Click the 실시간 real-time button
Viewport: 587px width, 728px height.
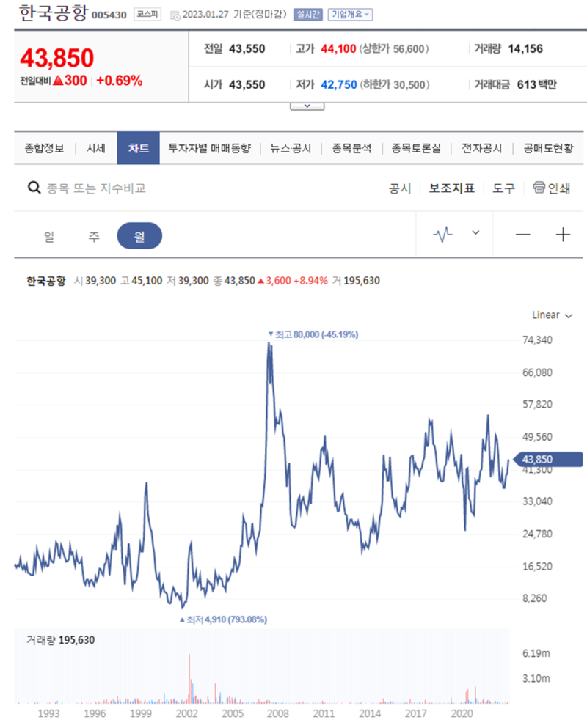point(309,14)
